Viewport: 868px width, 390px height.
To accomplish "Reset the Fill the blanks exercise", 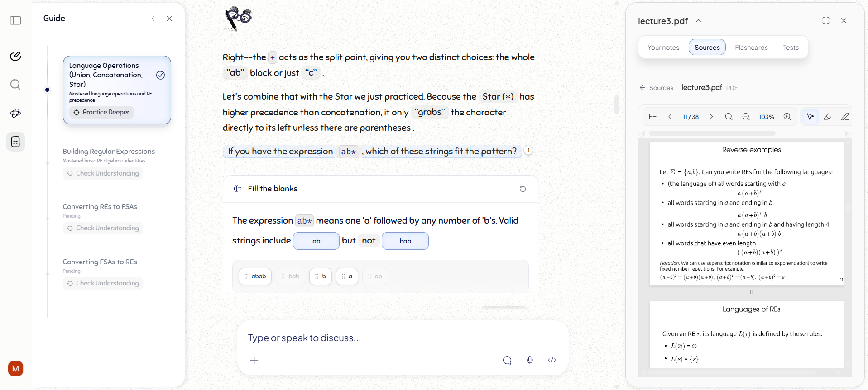I will pyautogui.click(x=523, y=189).
